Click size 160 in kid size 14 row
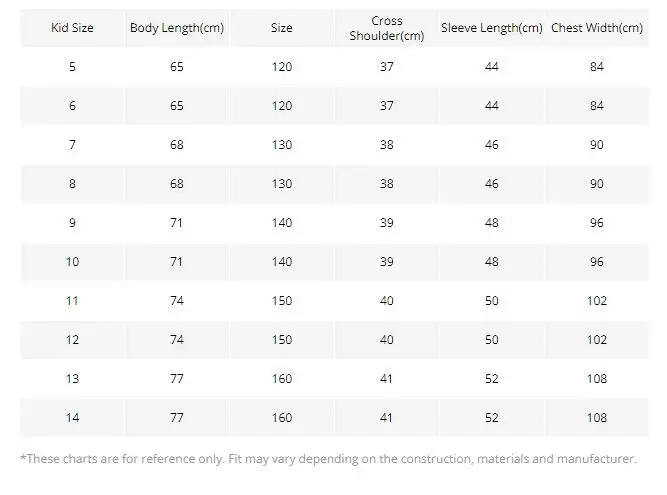667x495 pixels. tap(282, 418)
